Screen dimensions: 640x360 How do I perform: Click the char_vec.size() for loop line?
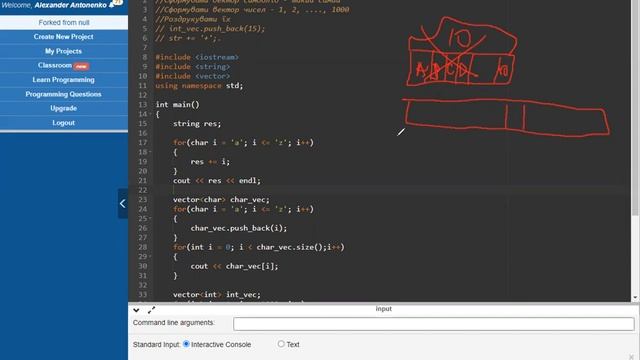259,247
